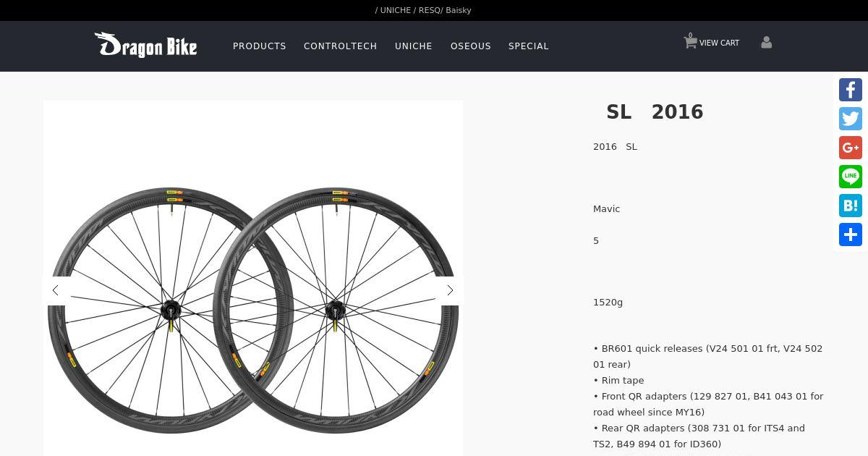The width and height of the screenshot is (868, 456).
Task: Share via the Google Plus icon
Action: [x=851, y=148]
